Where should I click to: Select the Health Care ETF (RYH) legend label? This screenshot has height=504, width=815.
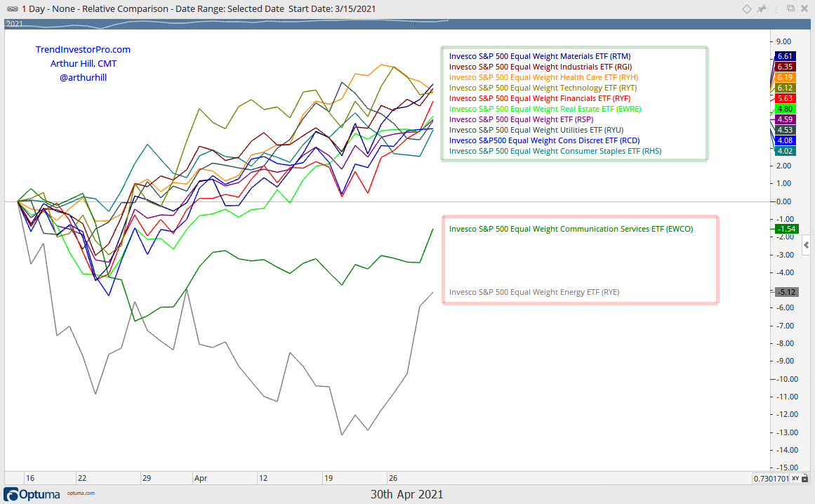[543, 77]
